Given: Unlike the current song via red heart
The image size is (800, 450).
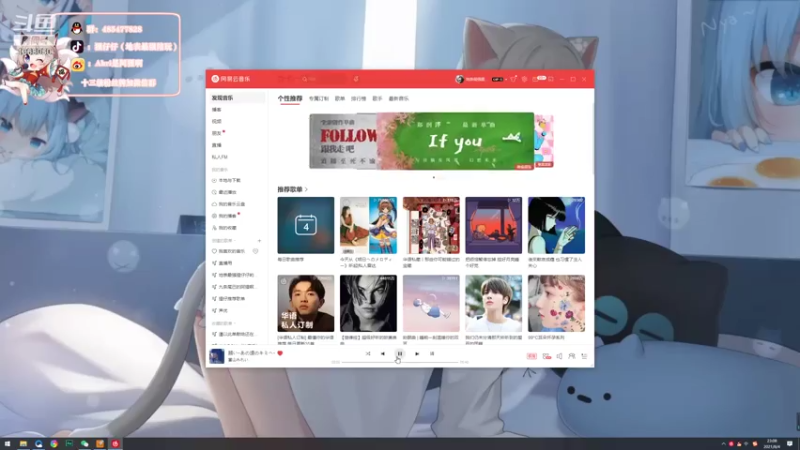Looking at the screenshot, I should click(280, 353).
